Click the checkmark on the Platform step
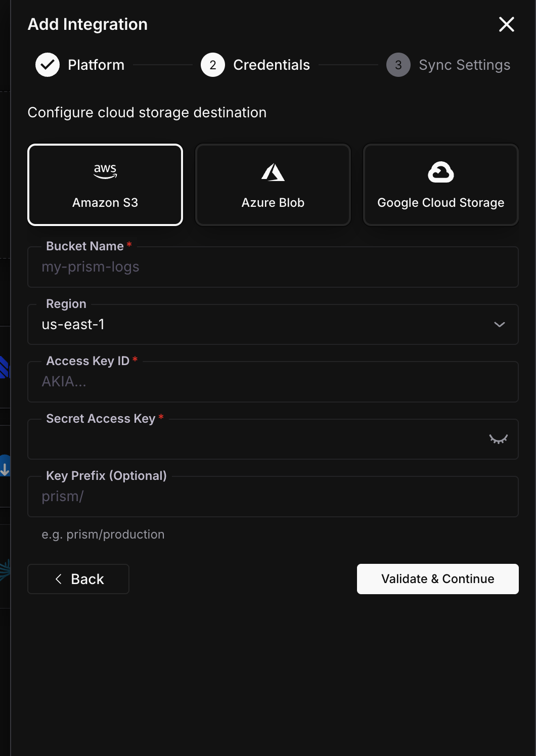The height and width of the screenshot is (756, 536). [x=47, y=65]
